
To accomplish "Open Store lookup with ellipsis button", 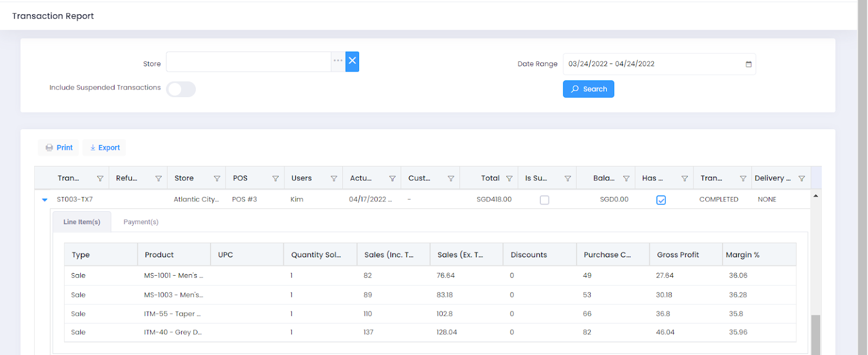I will pos(338,61).
